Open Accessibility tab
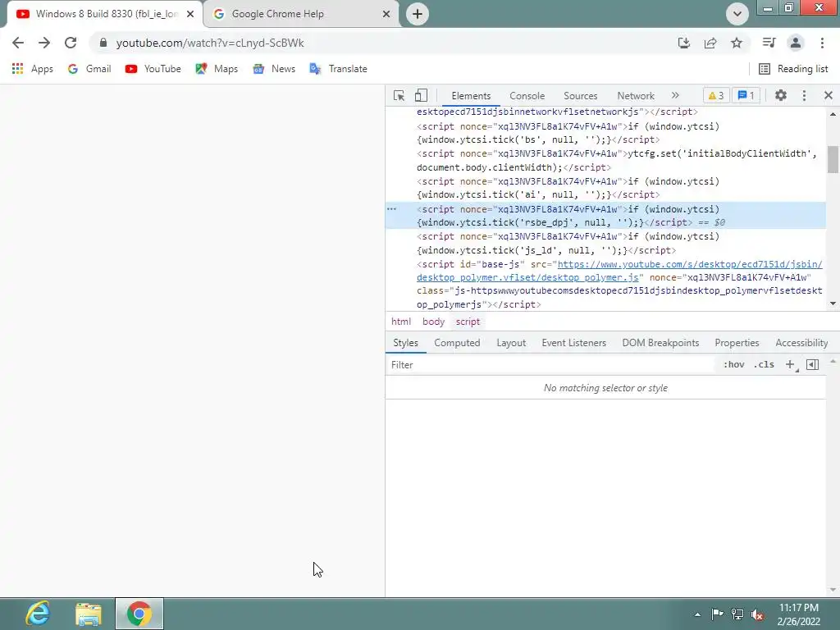Viewport: 840px width, 630px height. point(801,343)
